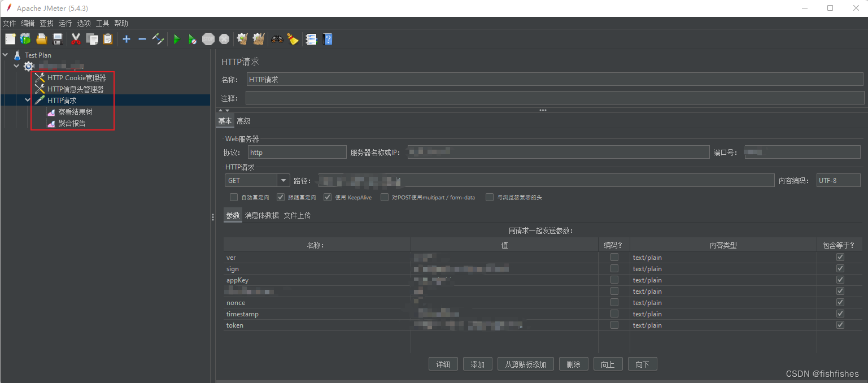Open the 文件 menu
This screenshot has width=868, height=383.
[x=10, y=23]
